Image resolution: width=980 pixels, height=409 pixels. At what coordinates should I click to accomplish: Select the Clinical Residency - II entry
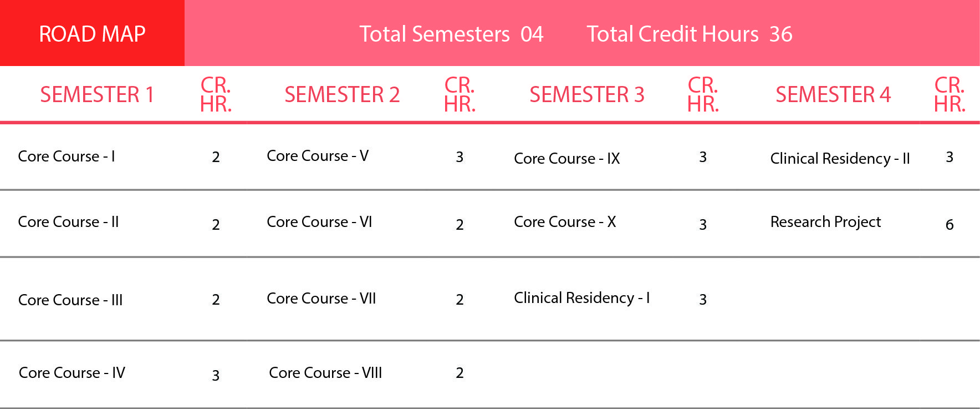(x=840, y=159)
